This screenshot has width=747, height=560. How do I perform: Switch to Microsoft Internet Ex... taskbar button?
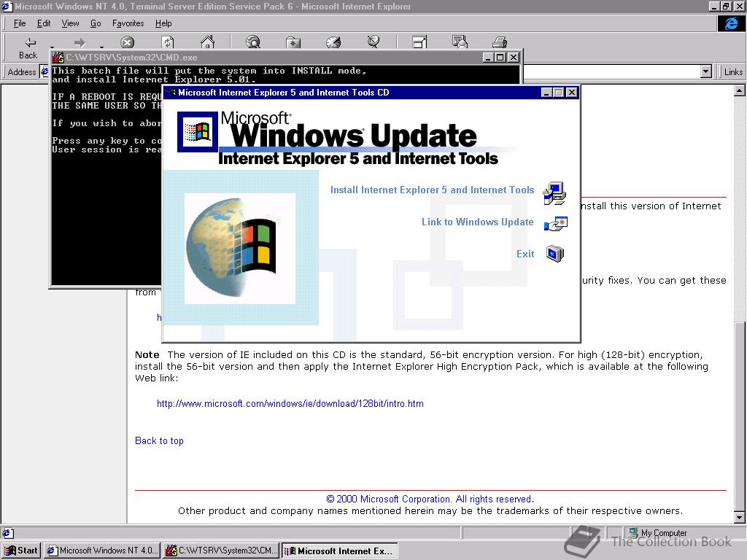tap(340, 551)
